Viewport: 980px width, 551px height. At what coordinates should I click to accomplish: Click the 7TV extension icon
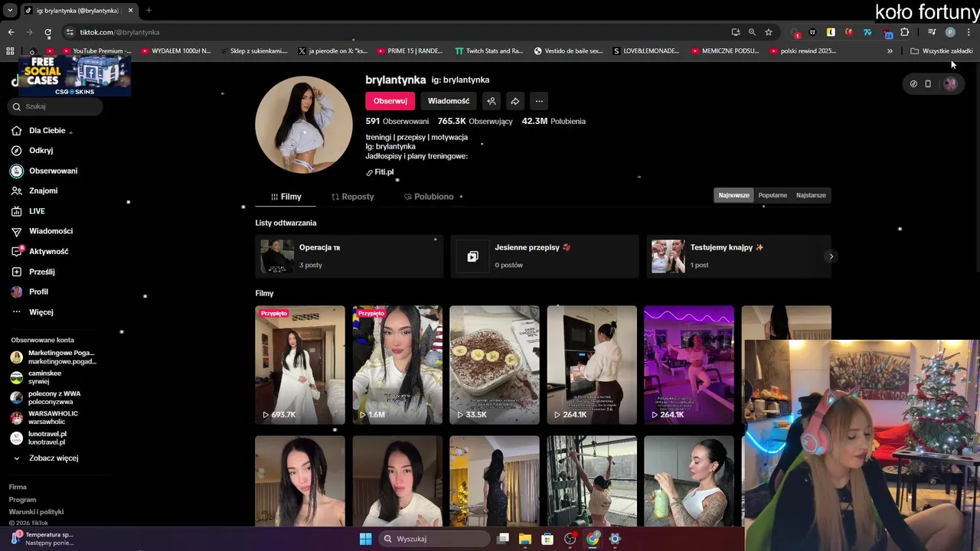point(867,32)
